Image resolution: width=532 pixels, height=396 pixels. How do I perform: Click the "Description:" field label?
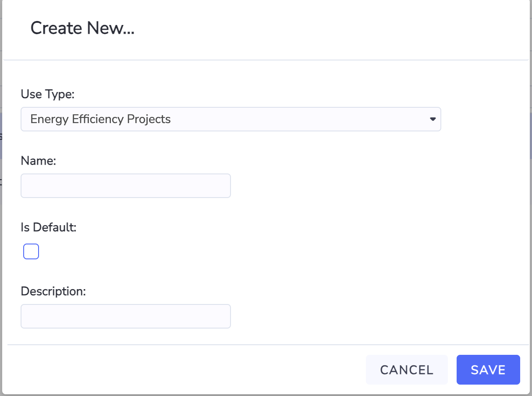(x=53, y=291)
